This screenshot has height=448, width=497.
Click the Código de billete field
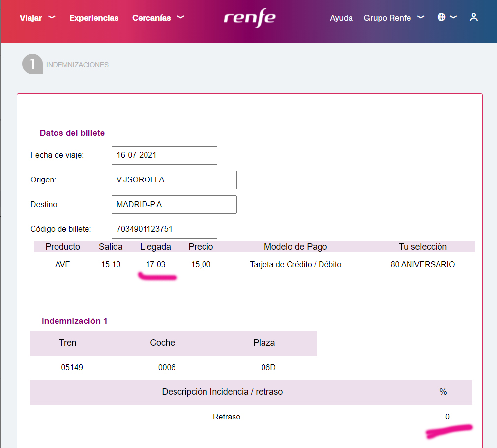coord(164,229)
